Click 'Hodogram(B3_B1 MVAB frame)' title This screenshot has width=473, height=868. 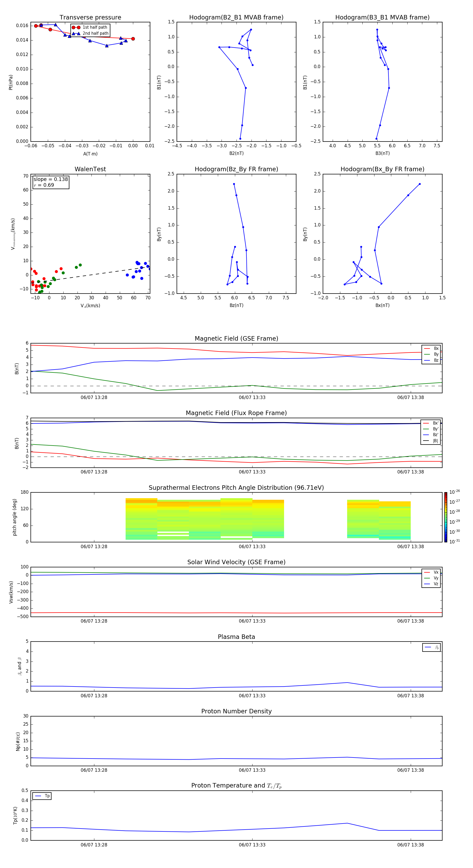click(382, 18)
